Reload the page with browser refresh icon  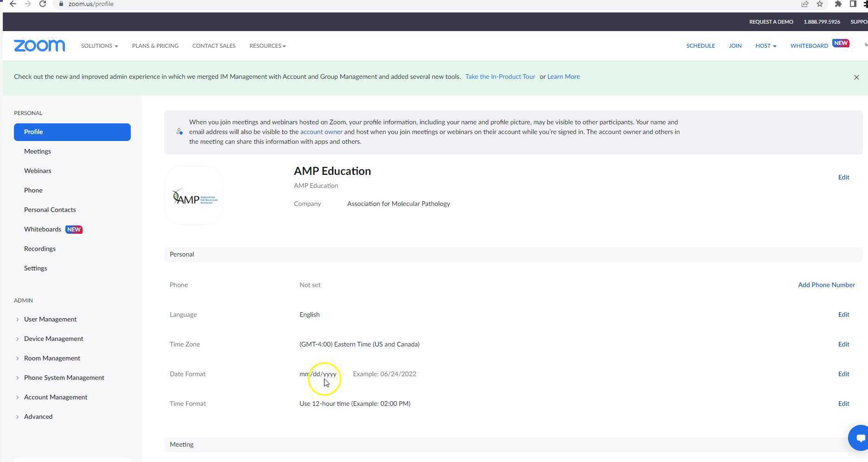(x=43, y=4)
